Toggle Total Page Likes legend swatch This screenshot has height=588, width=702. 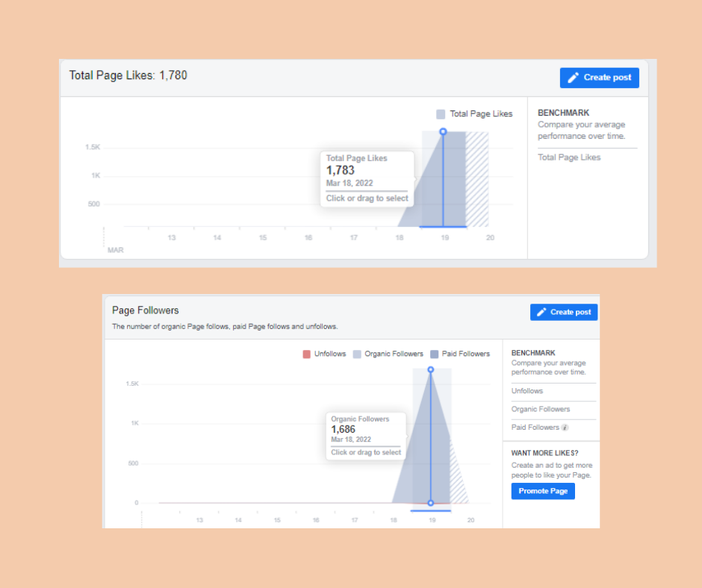click(441, 114)
